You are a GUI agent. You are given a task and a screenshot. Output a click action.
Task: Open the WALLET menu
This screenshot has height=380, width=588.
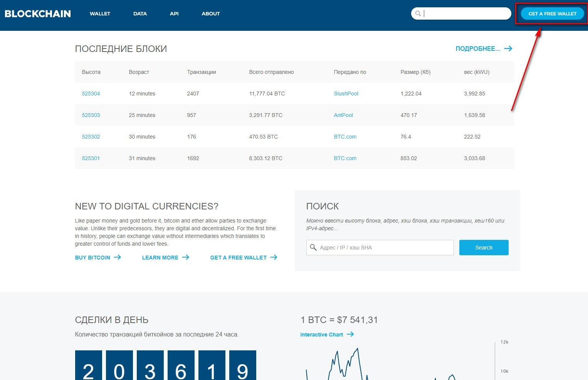coord(100,13)
